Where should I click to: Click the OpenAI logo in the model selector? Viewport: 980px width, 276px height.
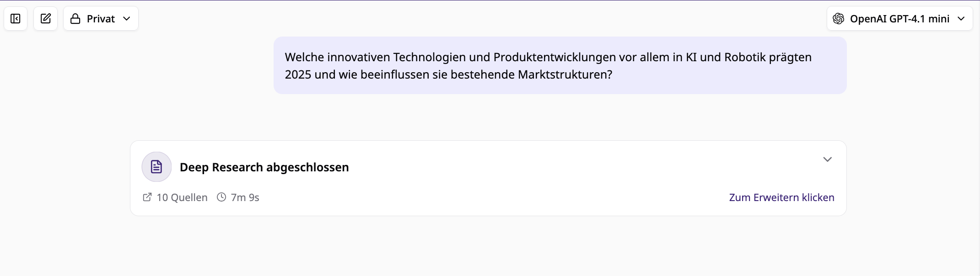(839, 18)
